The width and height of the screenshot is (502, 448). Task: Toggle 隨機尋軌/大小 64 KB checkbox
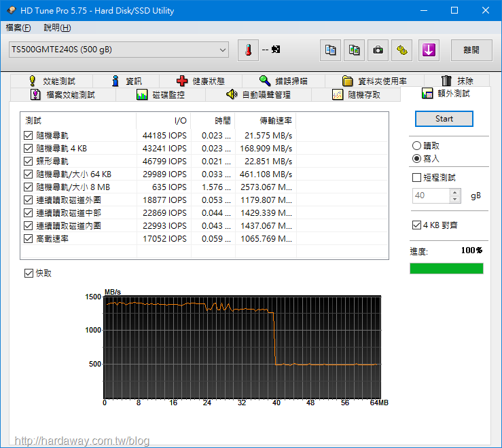pos(28,174)
